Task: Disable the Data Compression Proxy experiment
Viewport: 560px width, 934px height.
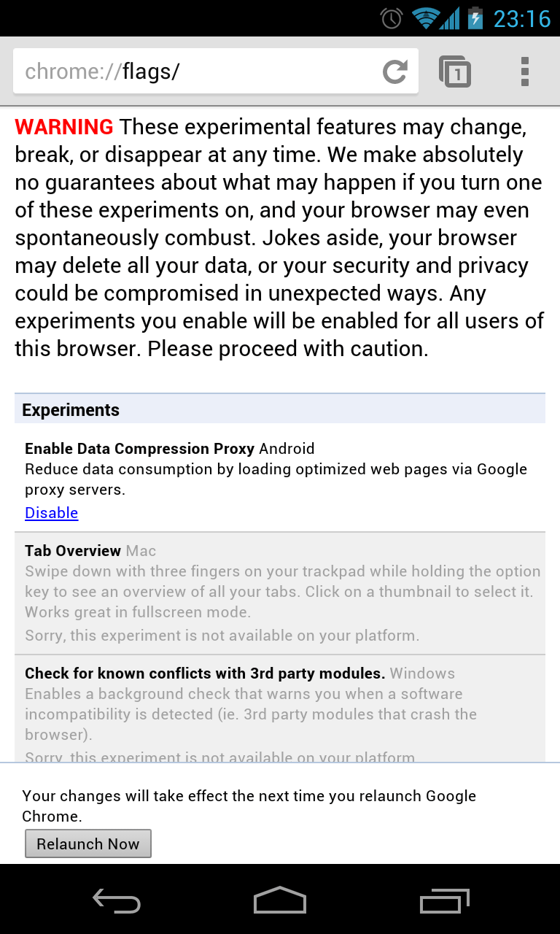Action: [51, 513]
